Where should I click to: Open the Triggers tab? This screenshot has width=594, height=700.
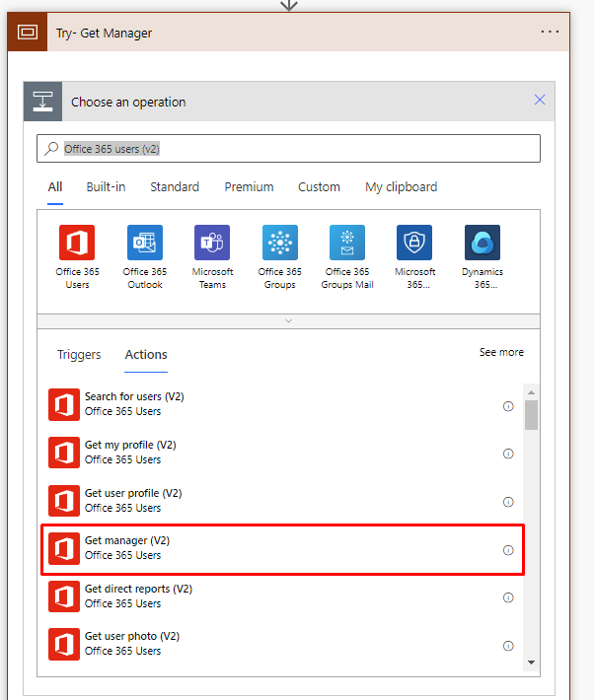pyautogui.click(x=79, y=355)
